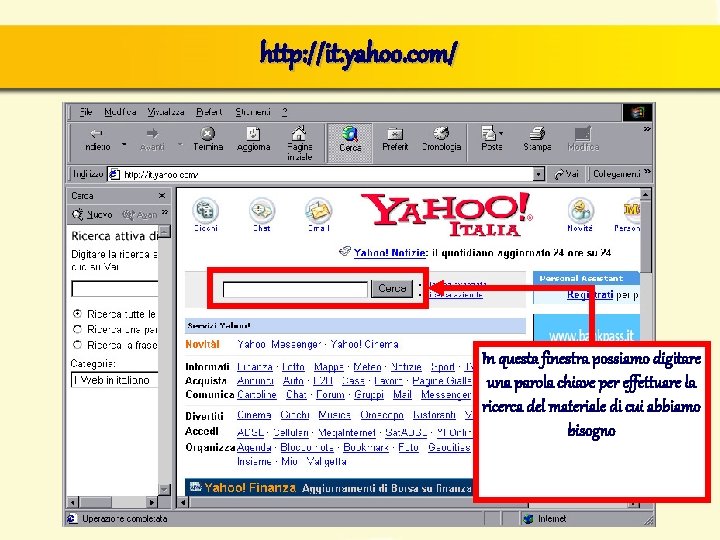Screen dimensions: 720x540
Task: Click the Yahoo Email icon
Action: coord(318,211)
